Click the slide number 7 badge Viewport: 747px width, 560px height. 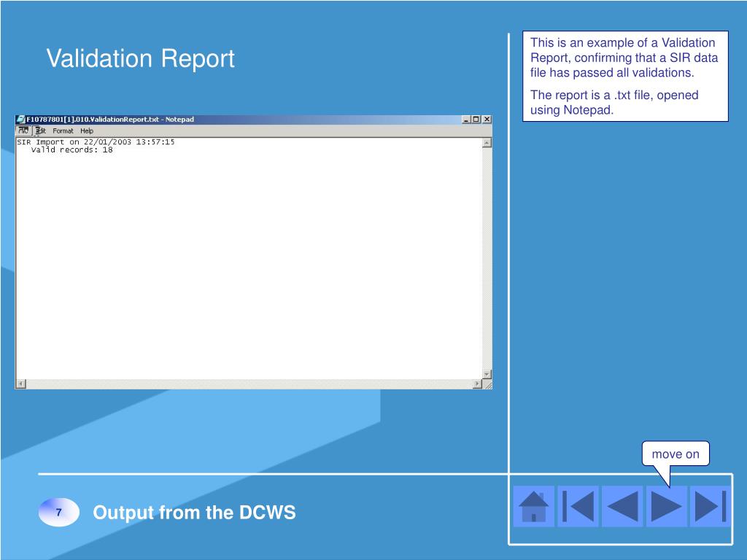(x=58, y=513)
